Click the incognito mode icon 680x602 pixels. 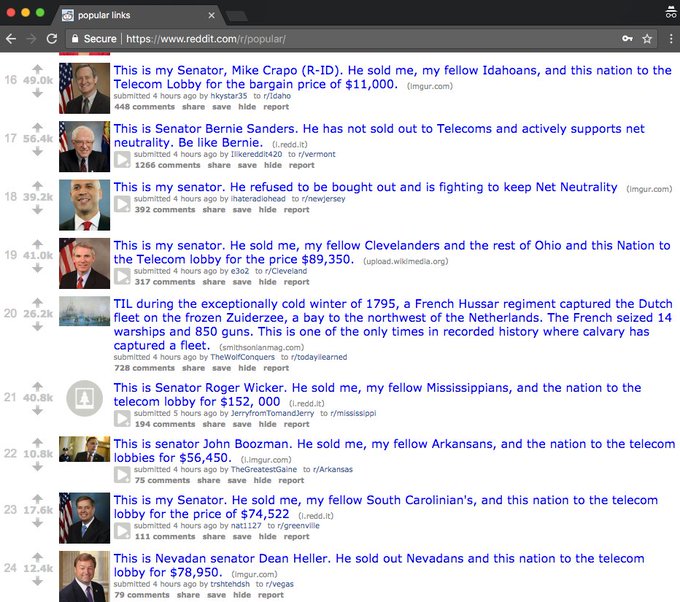pyautogui.click(x=670, y=12)
